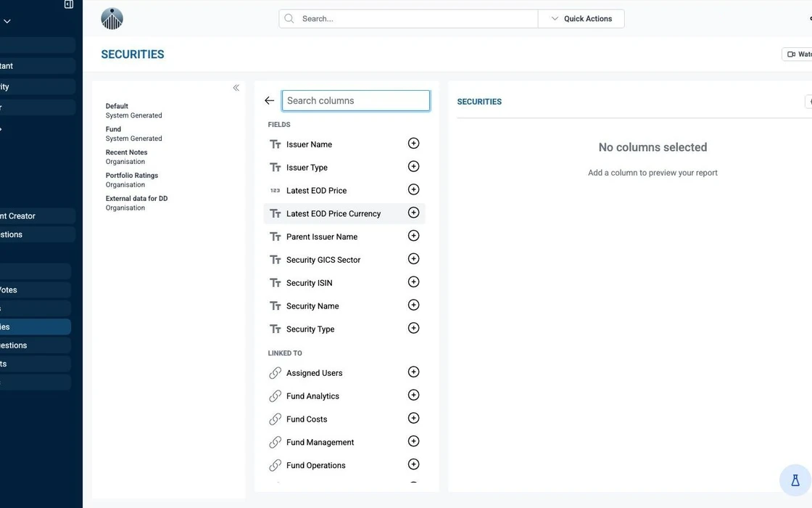The height and width of the screenshot is (508, 812).
Task: Open the Quick Actions dropdown
Action: tap(581, 19)
